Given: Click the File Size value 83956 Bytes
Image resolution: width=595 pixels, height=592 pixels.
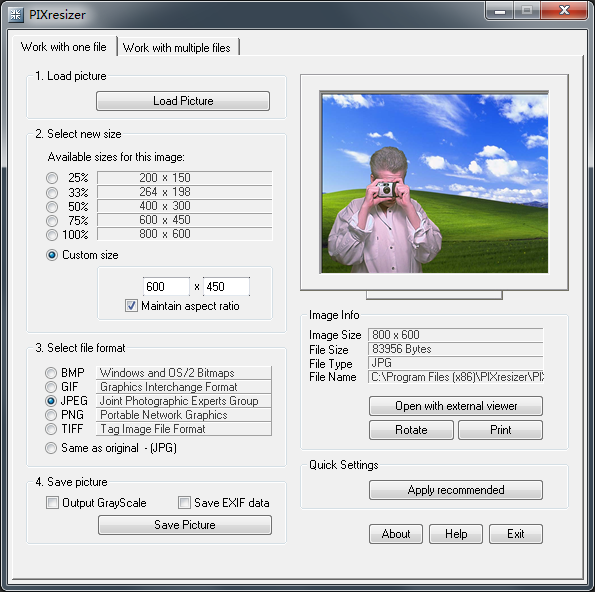Looking at the screenshot, I should [455, 349].
